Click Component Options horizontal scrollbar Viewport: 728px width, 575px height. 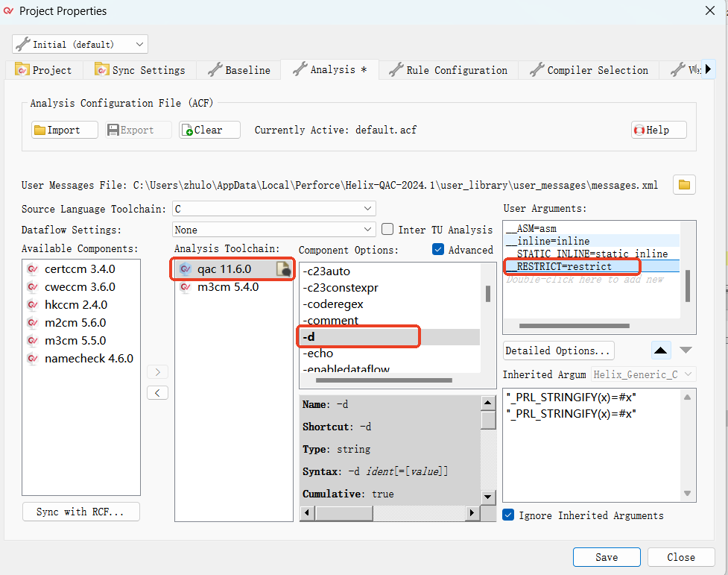[x=384, y=380]
